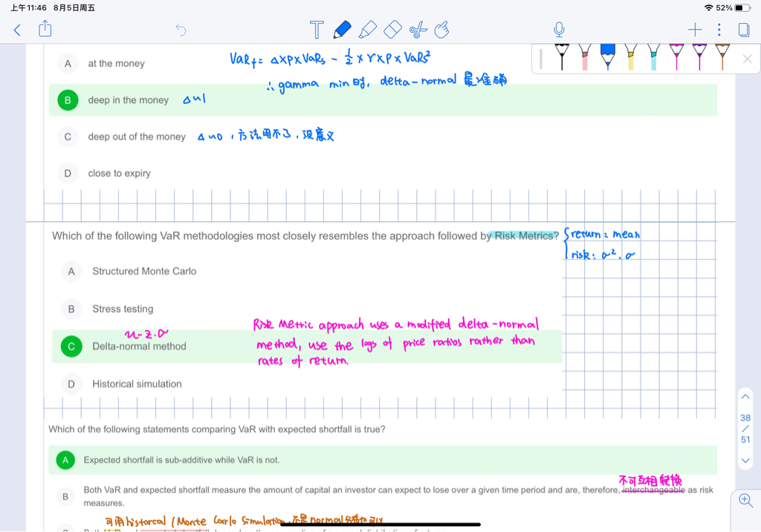
Task: Choose the black pen preset
Action: tap(562, 57)
